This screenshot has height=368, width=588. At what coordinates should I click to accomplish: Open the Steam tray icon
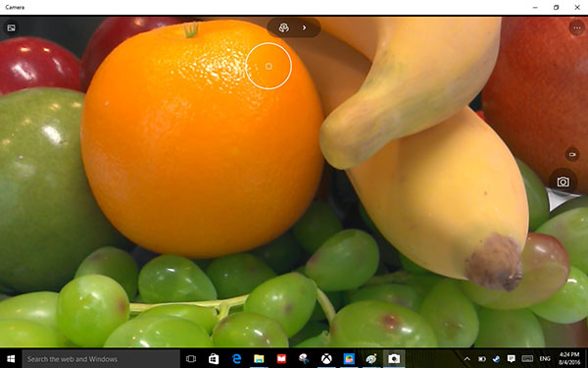tap(496, 359)
